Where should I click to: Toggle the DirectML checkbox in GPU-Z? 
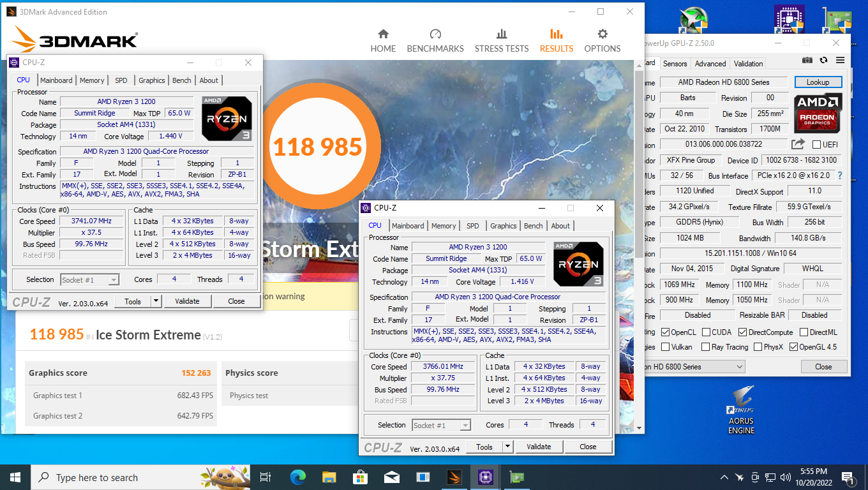tap(804, 332)
